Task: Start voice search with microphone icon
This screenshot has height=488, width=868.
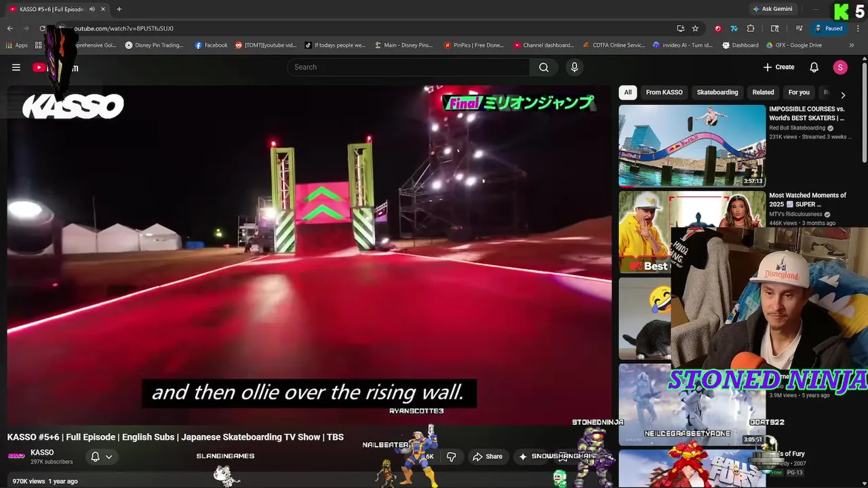Action: tap(574, 67)
